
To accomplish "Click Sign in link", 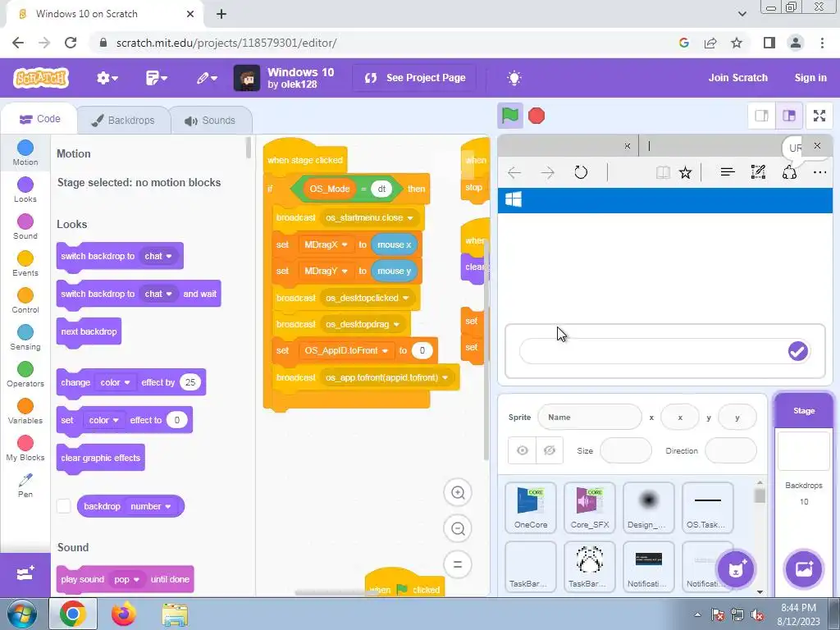I will click(810, 78).
